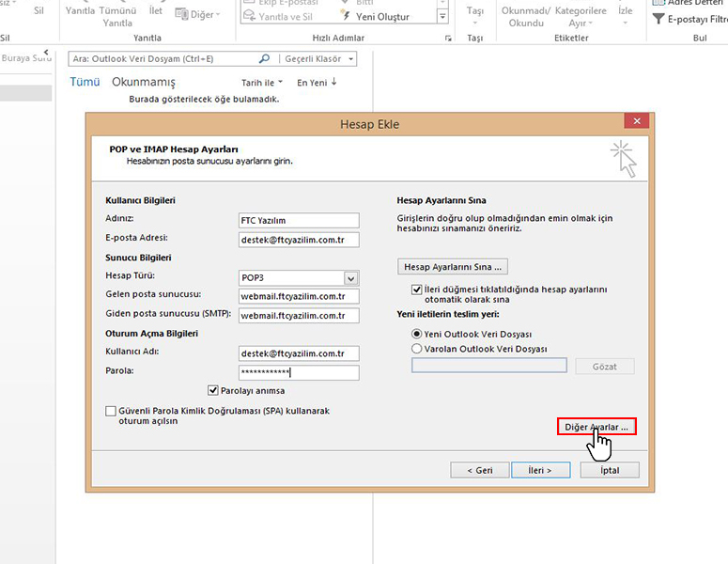The height and width of the screenshot is (564, 728).
Task: Click the Yeni Oluştur lightning quick step
Action: coord(376,17)
